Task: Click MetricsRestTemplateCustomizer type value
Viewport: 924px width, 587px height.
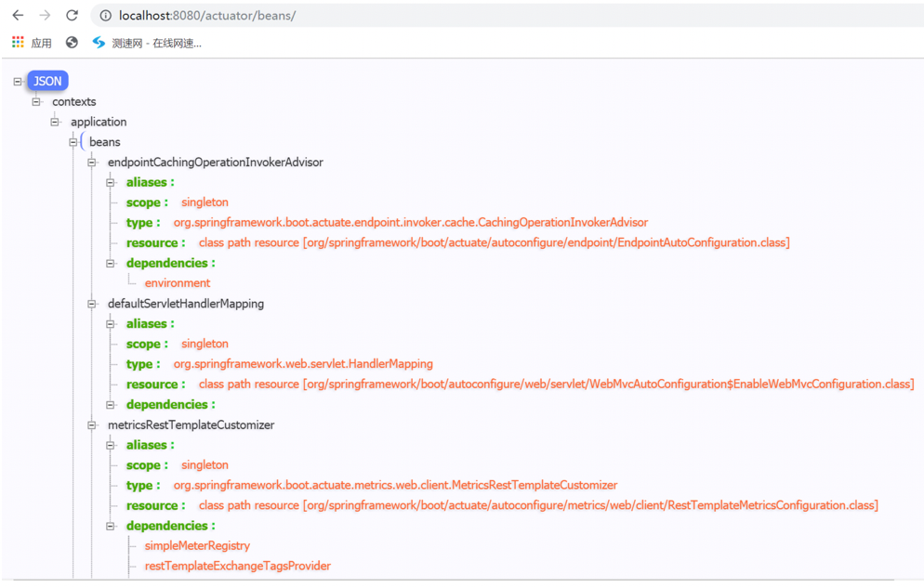Action: coord(395,485)
